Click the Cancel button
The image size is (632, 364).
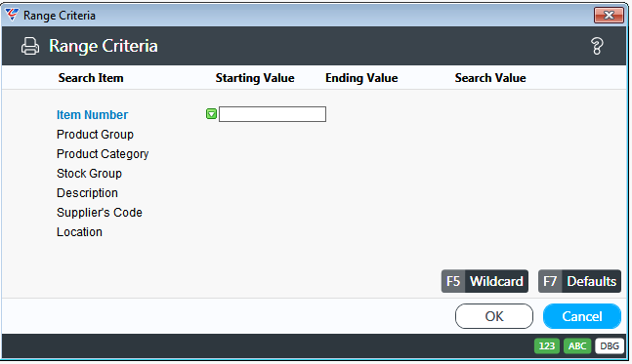(x=582, y=316)
